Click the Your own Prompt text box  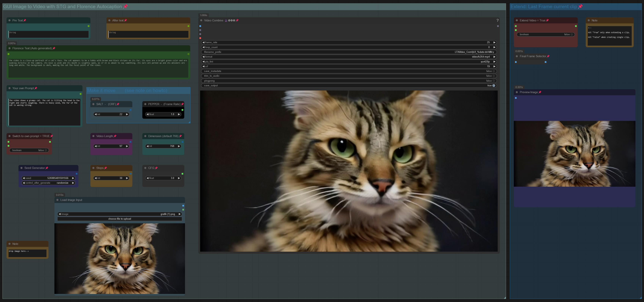[x=45, y=112]
